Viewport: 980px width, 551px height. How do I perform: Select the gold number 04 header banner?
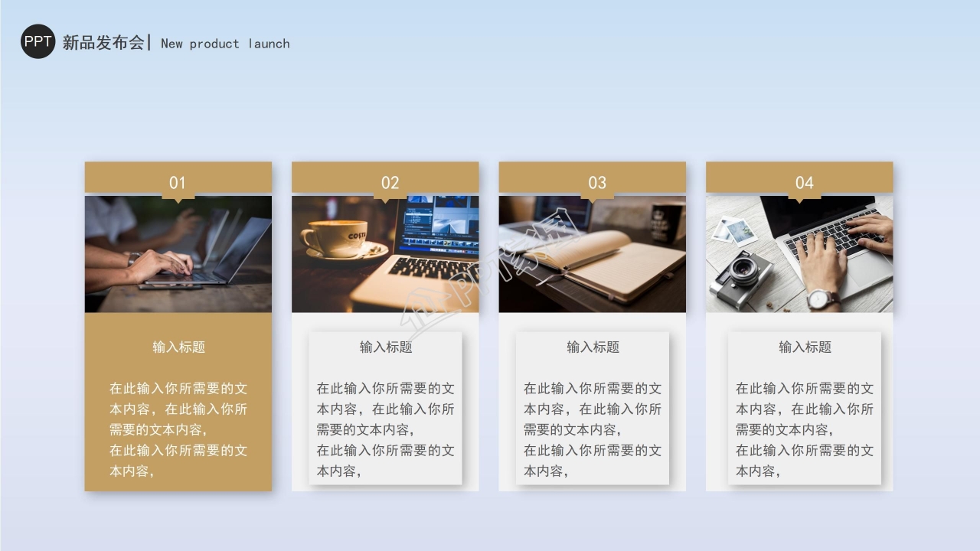pyautogui.click(x=800, y=178)
